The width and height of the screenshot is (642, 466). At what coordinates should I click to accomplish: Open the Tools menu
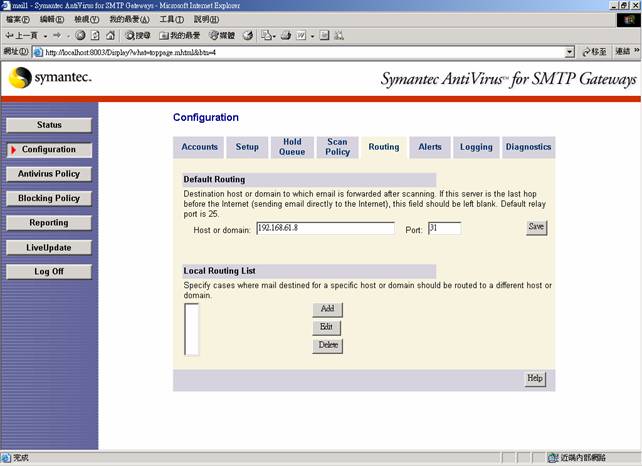172,19
